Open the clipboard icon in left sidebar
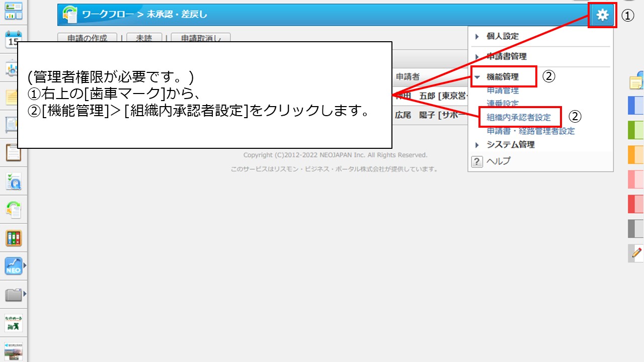Viewport: 644px width, 362px height. (x=13, y=152)
